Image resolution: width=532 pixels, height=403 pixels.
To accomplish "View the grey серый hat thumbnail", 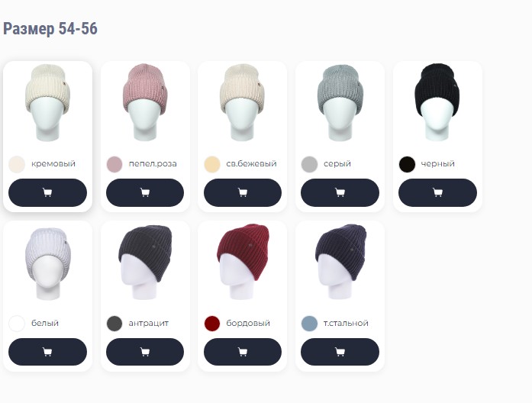I will pos(340,103).
